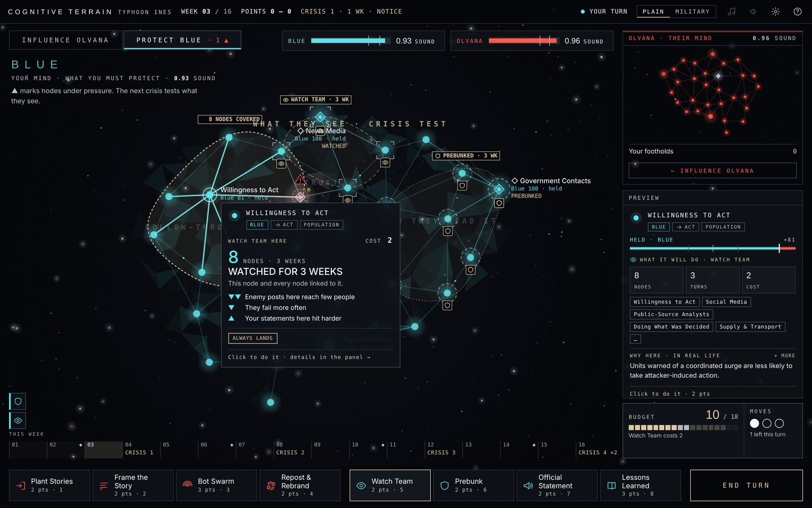Click the Influence Olvana button in the right panel
The image size is (812, 508).
(x=713, y=171)
